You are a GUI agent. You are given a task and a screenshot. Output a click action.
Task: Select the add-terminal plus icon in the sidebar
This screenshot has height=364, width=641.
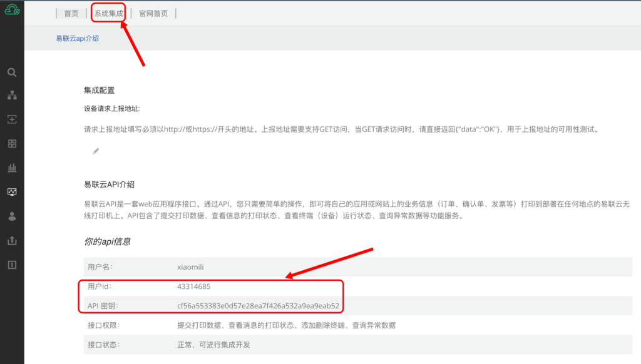tap(11, 119)
